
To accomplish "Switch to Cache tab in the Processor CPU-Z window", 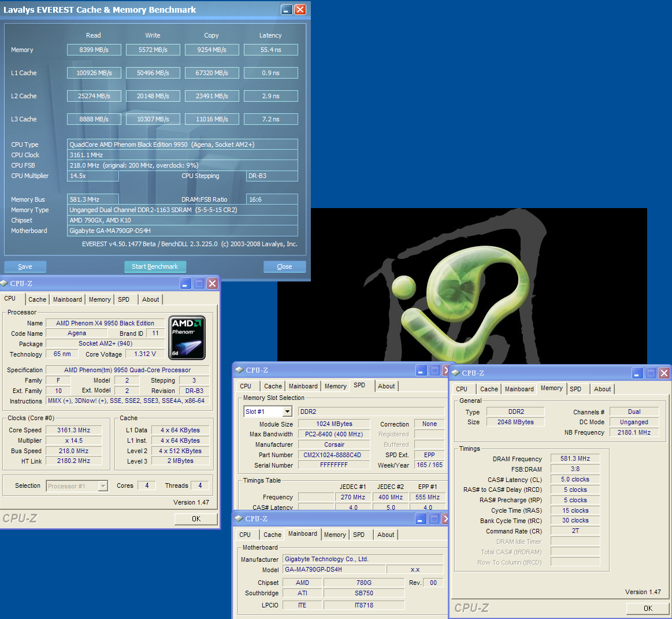I will click(x=37, y=299).
